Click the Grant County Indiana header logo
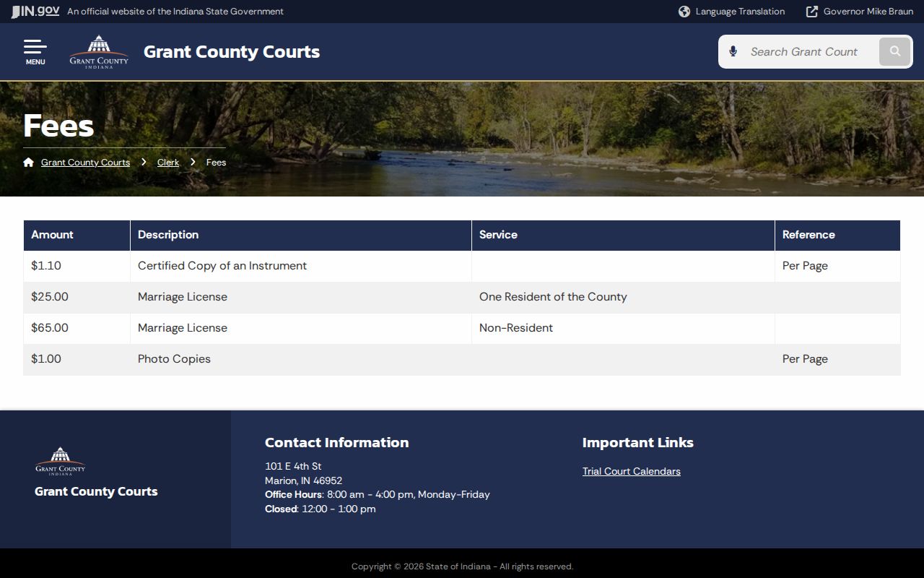924x578 pixels. point(99,52)
